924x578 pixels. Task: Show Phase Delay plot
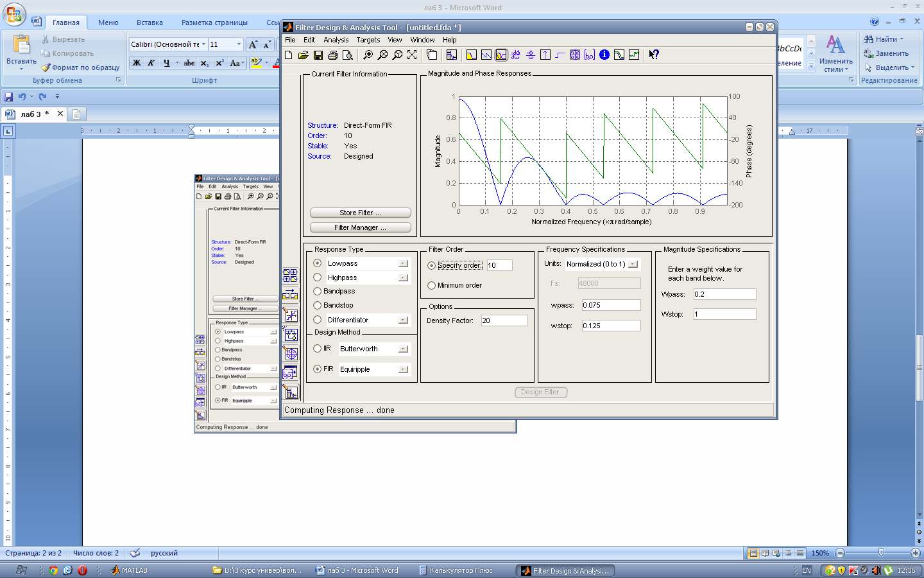[x=531, y=55]
